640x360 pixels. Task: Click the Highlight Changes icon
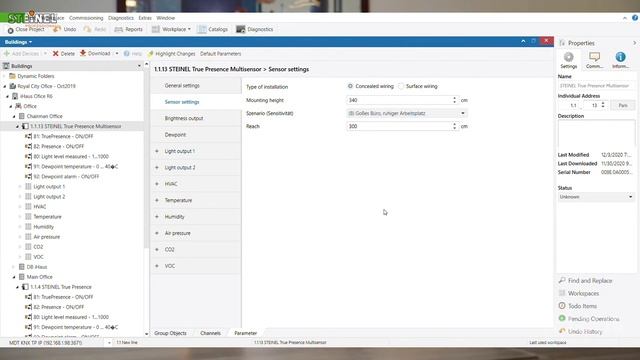[151, 53]
